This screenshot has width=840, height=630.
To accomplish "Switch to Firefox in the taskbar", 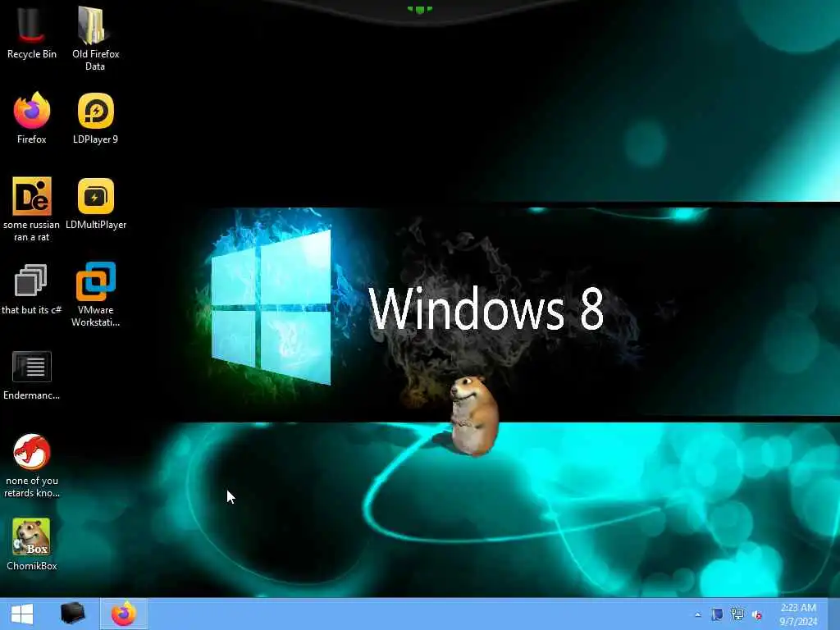I will pyautogui.click(x=123, y=614).
